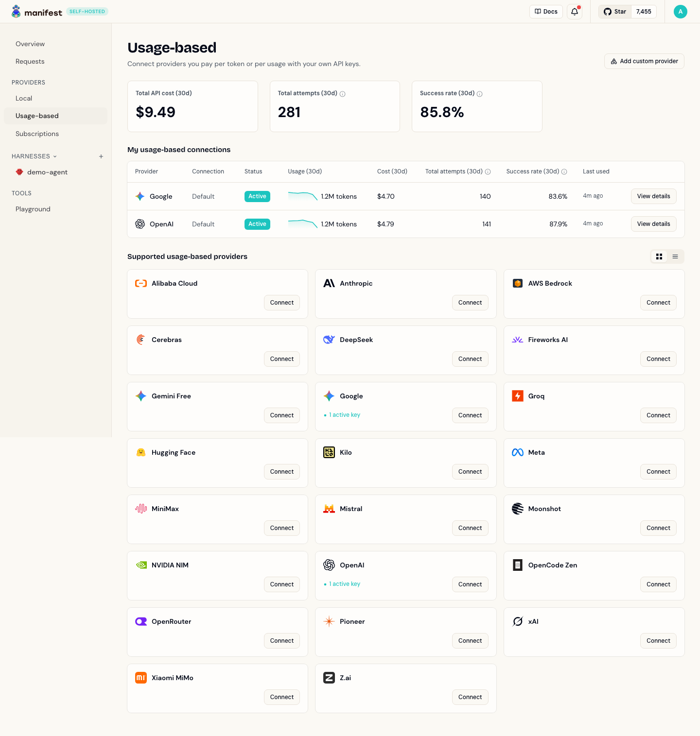The width and height of the screenshot is (700, 736).
Task: Open Subscriptions in sidebar
Action: point(55,134)
